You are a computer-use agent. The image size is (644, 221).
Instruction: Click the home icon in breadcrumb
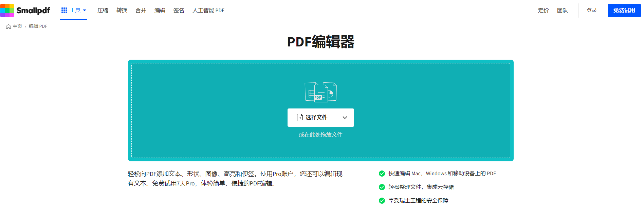pyautogui.click(x=8, y=26)
